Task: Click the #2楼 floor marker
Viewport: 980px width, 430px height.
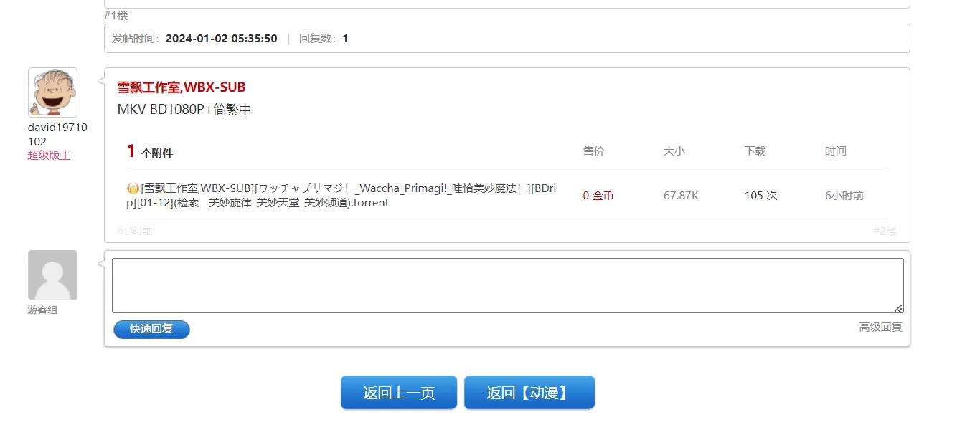Action: (x=885, y=231)
